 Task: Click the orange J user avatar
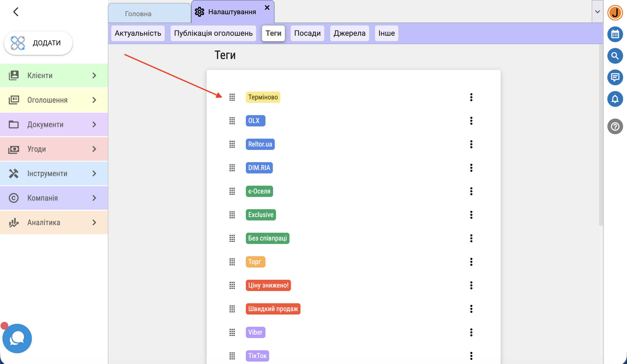(x=615, y=12)
